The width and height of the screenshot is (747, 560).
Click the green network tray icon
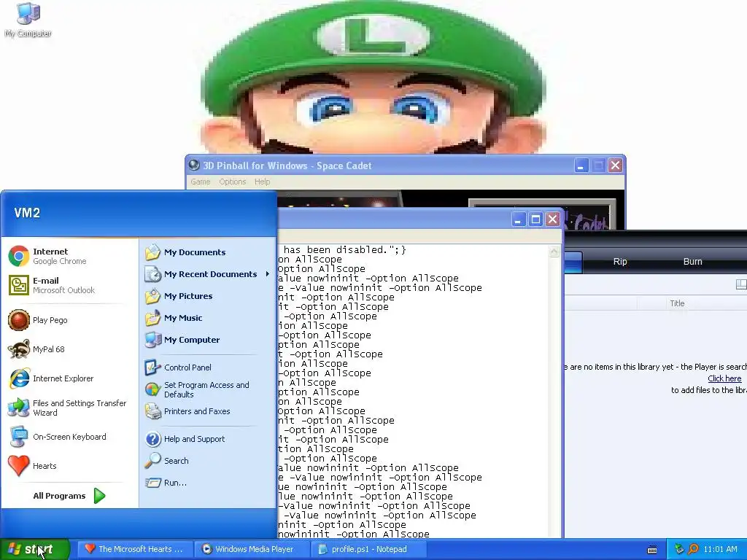(x=679, y=549)
